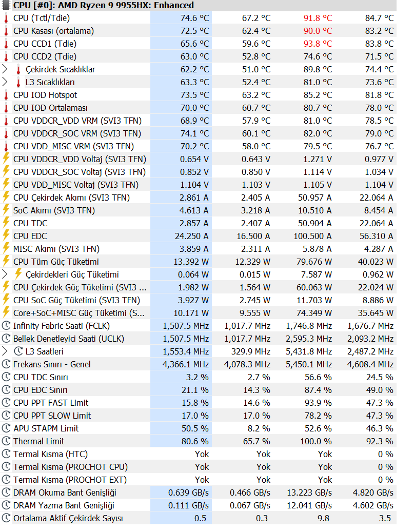Click the 1.271 V VDDCR_VDD maximum
414x532 pixels.
pos(317,159)
